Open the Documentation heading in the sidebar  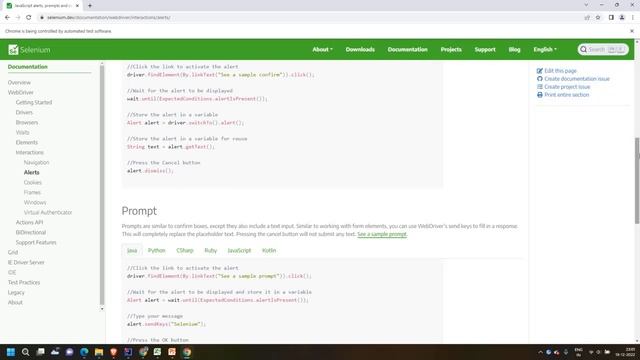(28, 67)
